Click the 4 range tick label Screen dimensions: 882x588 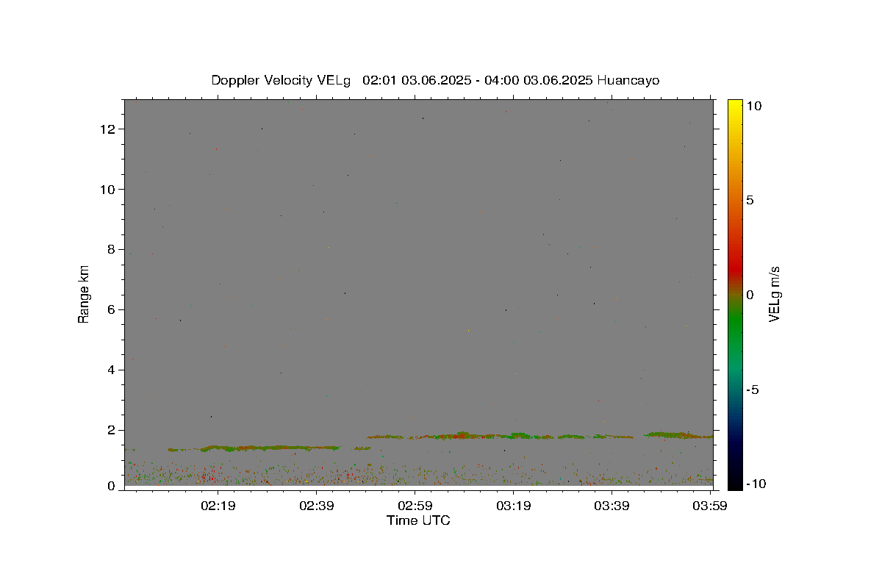pos(112,370)
